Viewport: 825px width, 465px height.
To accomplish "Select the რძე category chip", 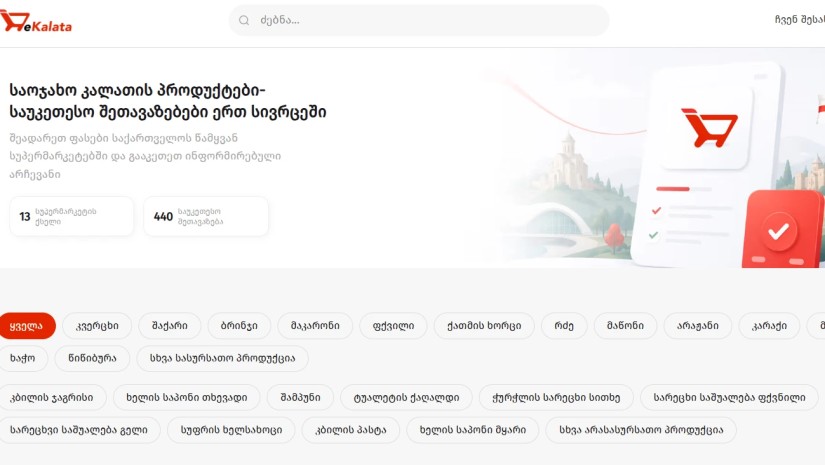I will coord(564,326).
